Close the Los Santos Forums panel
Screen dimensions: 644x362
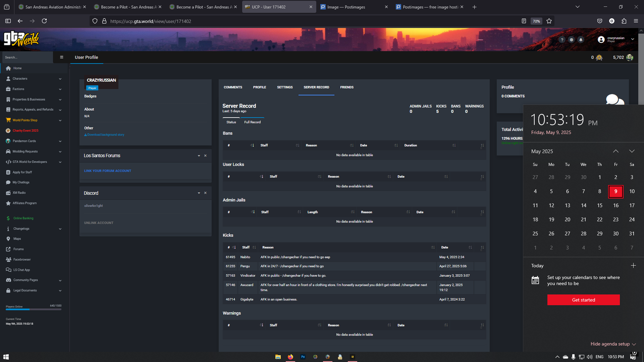tap(205, 156)
